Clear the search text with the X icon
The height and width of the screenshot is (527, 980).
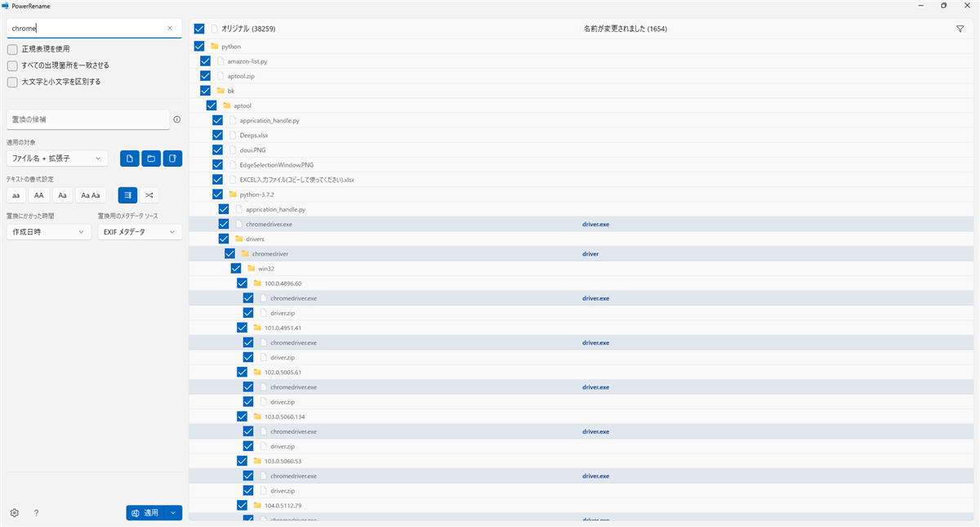click(170, 28)
